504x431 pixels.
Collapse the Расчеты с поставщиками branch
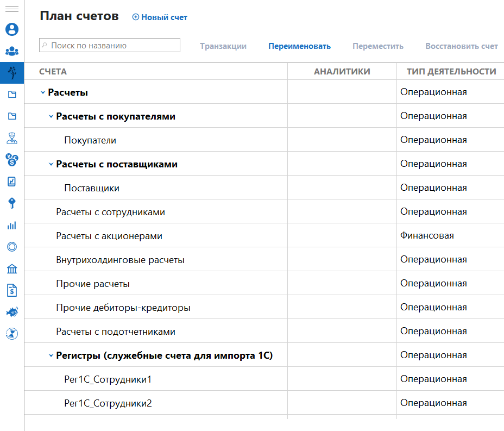click(x=51, y=164)
